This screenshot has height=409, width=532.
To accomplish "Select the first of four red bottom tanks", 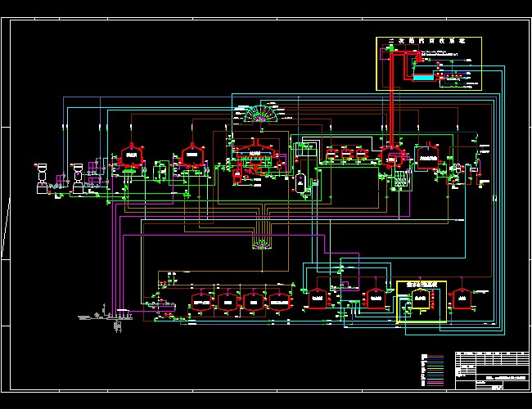I will pyautogui.click(x=201, y=302).
